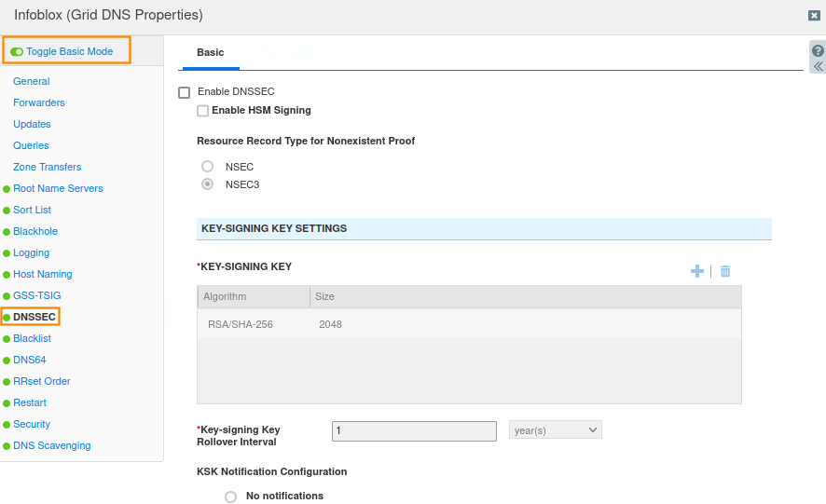
Task: Choose No notifications radio button
Action: [x=230, y=497]
